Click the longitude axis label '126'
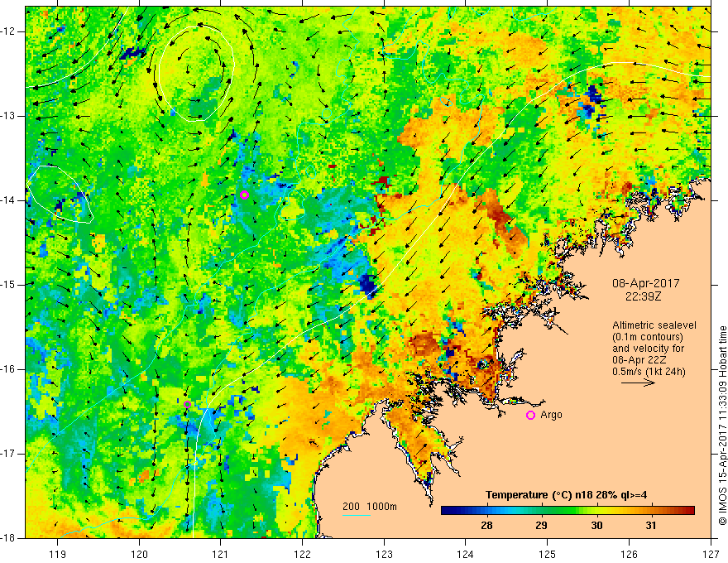Screen dimensions: 728x563 [x=629, y=554]
